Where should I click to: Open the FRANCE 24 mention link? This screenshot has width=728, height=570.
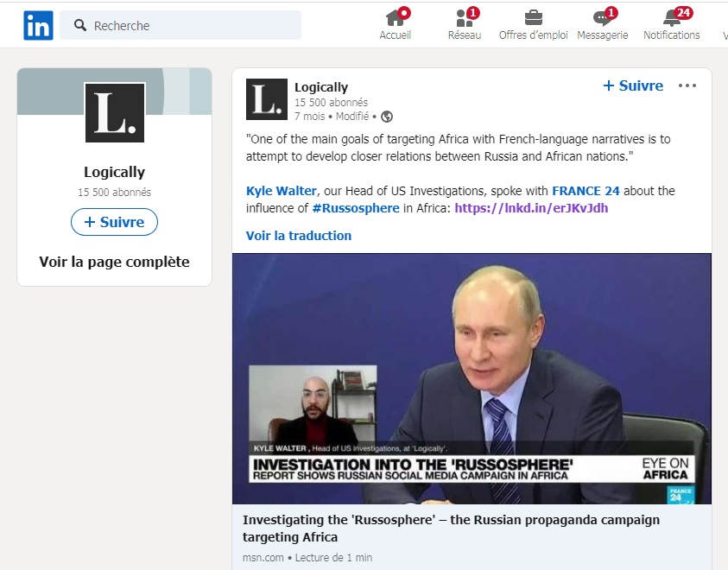click(x=586, y=191)
